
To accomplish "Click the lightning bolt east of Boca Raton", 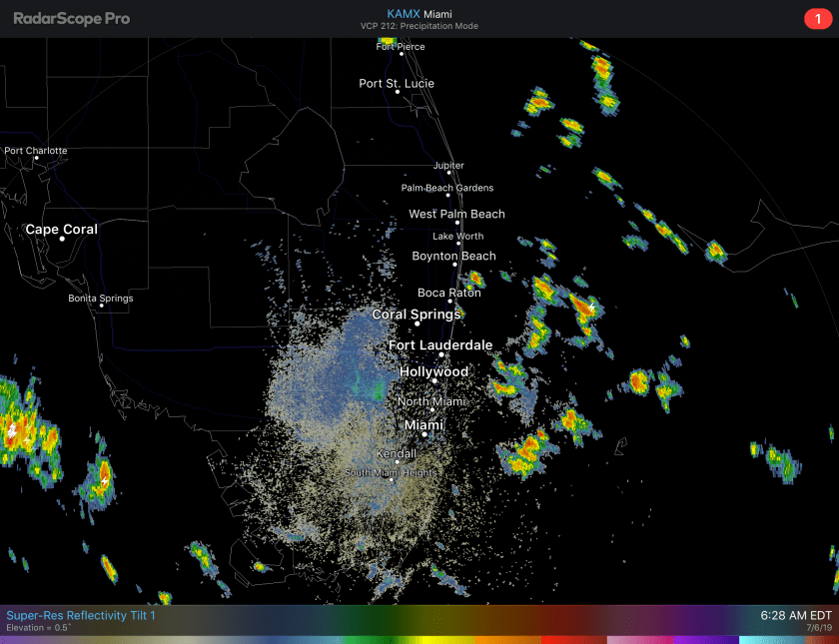I will pos(590,309).
